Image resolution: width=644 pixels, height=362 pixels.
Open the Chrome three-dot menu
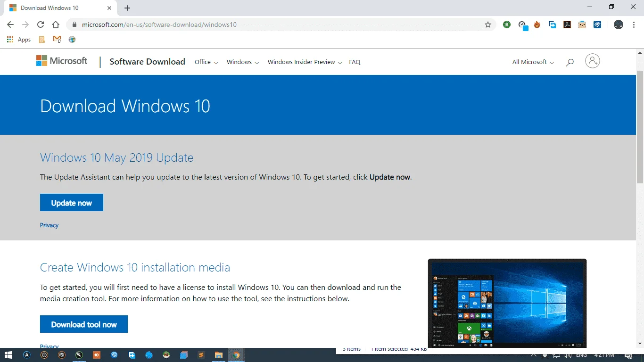coord(633,25)
